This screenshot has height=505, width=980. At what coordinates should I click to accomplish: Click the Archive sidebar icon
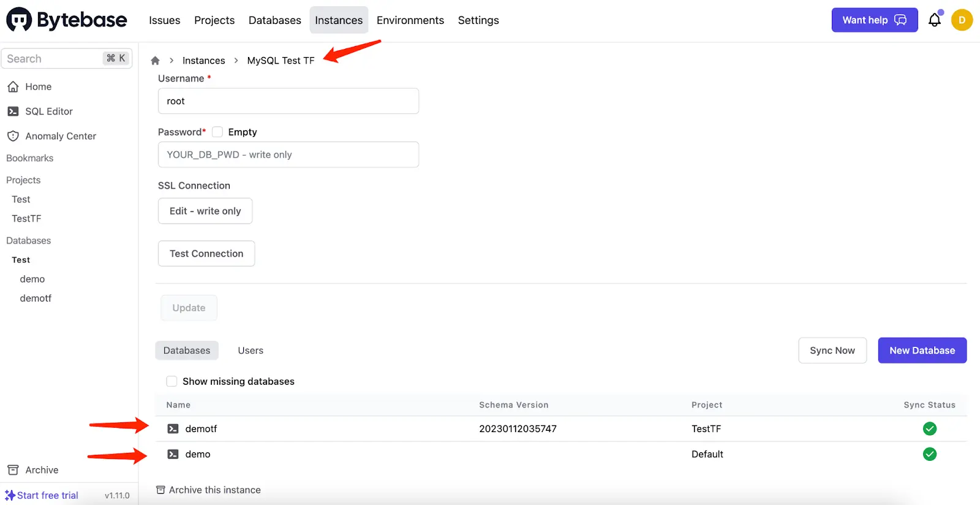[x=13, y=470]
